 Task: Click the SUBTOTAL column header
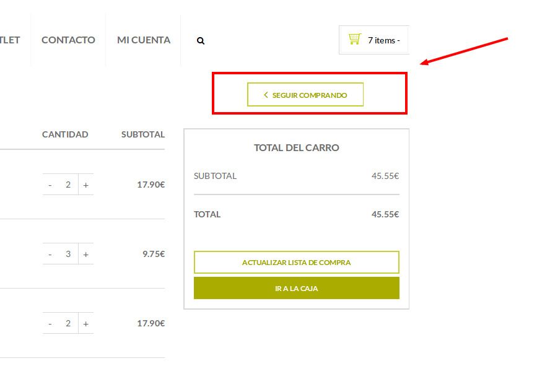143,134
